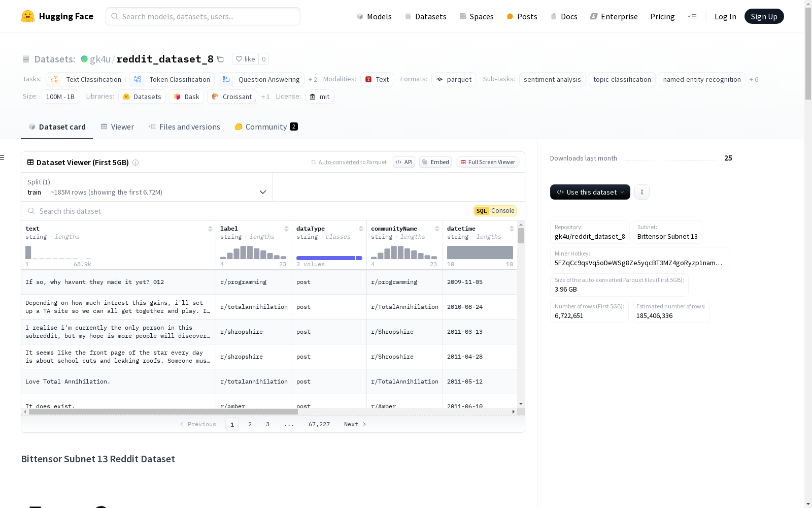The image size is (812, 508).
Task: Sort the datetime column
Action: (512, 229)
